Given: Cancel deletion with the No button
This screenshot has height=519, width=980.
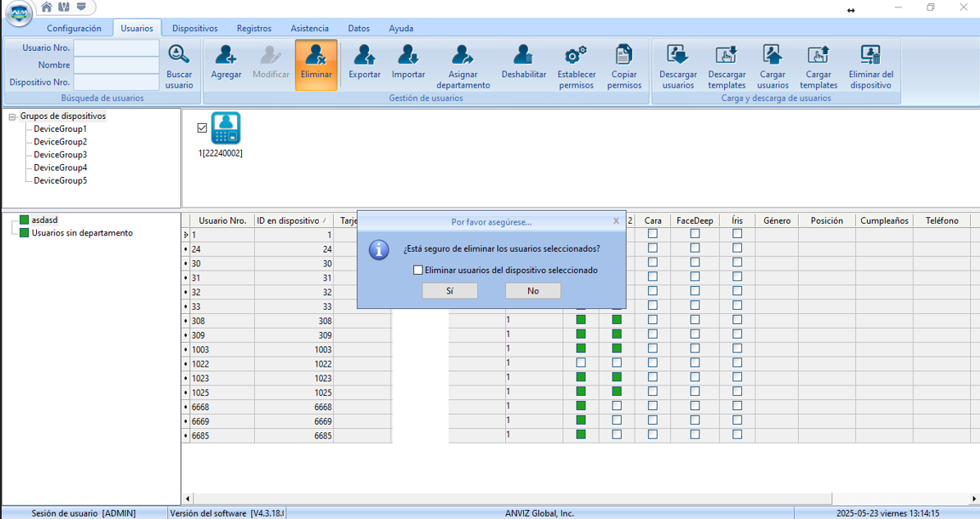Looking at the screenshot, I should coord(532,291).
